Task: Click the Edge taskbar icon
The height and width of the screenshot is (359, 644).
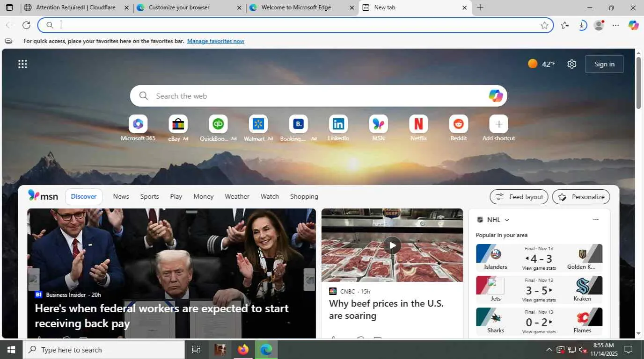Action: pos(266,350)
